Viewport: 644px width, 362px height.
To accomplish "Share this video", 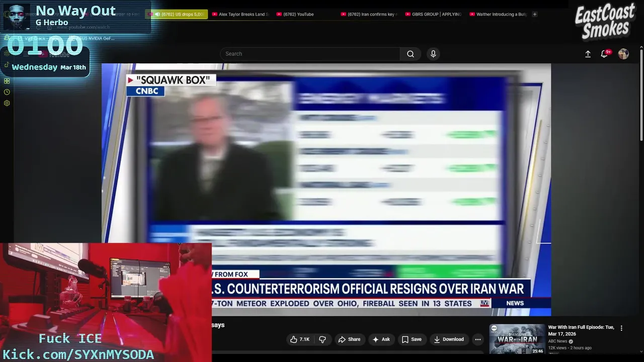I will (349, 339).
